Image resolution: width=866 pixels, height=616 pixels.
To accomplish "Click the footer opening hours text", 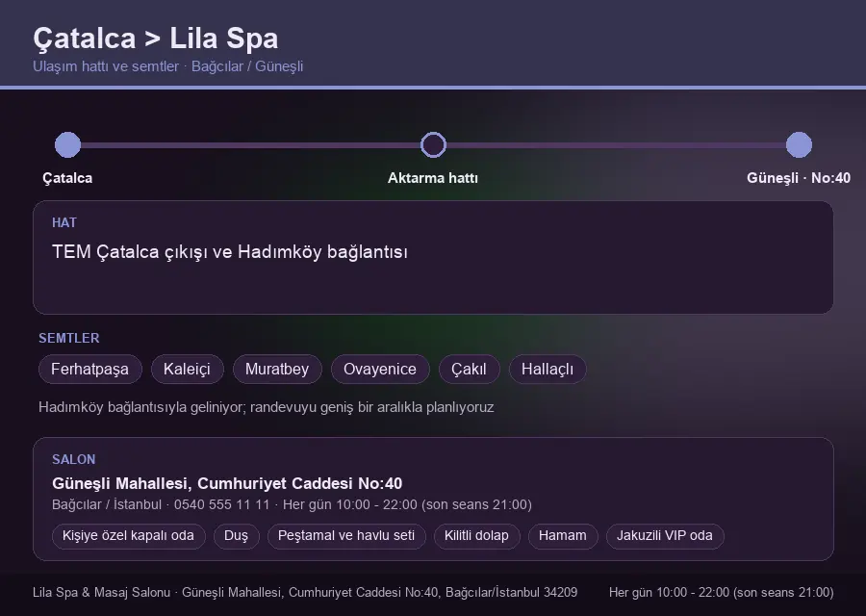I will point(722,592).
